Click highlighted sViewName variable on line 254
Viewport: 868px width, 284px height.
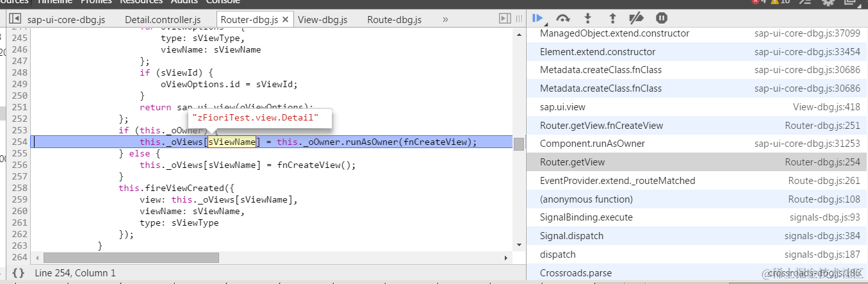tap(231, 142)
